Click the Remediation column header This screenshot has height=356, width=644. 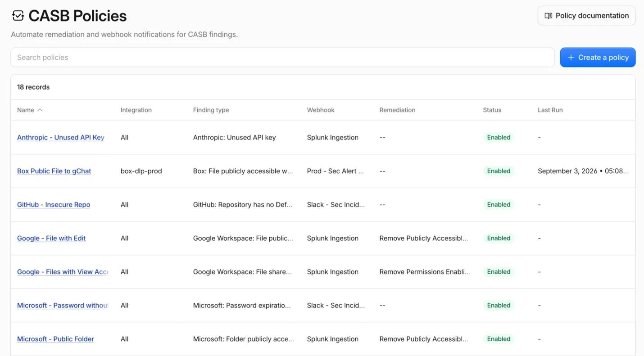397,110
